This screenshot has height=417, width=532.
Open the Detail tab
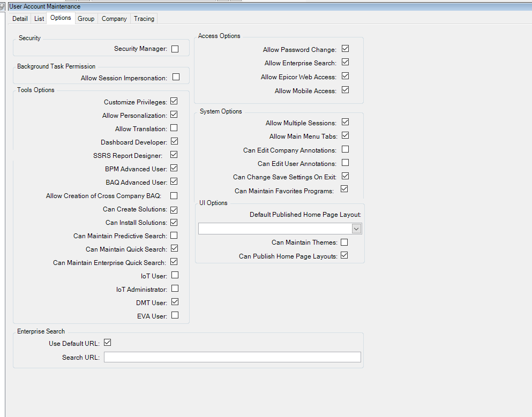click(x=20, y=19)
